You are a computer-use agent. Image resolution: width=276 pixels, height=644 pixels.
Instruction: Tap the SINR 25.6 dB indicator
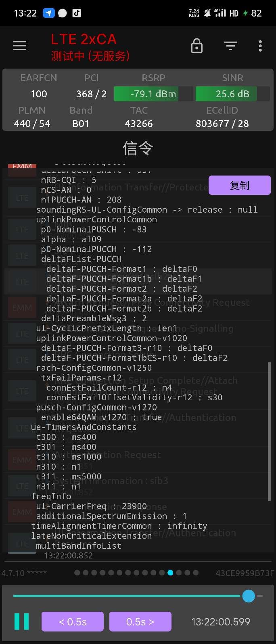(x=232, y=94)
